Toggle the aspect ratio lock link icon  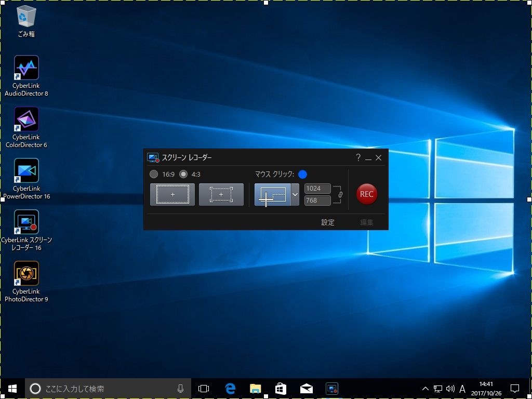[x=340, y=194]
